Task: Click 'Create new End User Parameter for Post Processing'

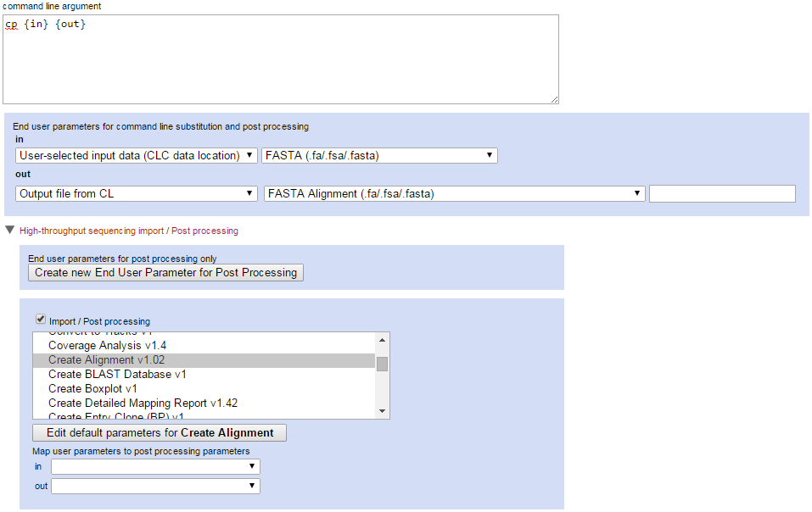Action: coord(166,272)
